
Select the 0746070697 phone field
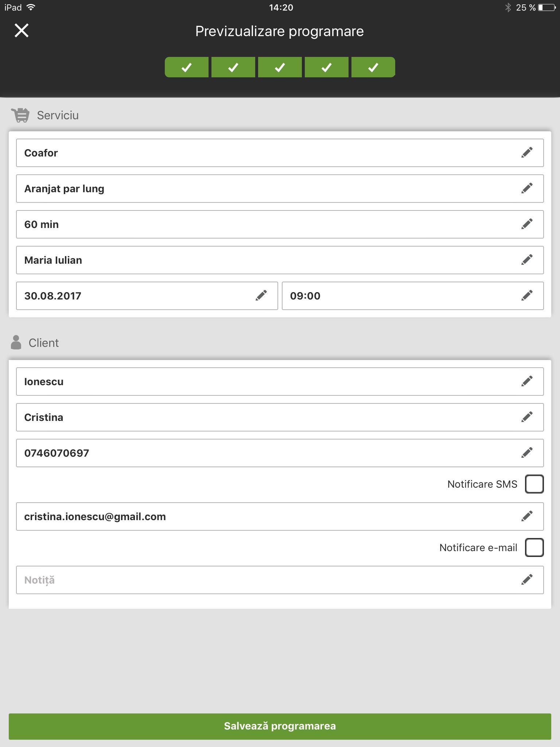pos(280,453)
